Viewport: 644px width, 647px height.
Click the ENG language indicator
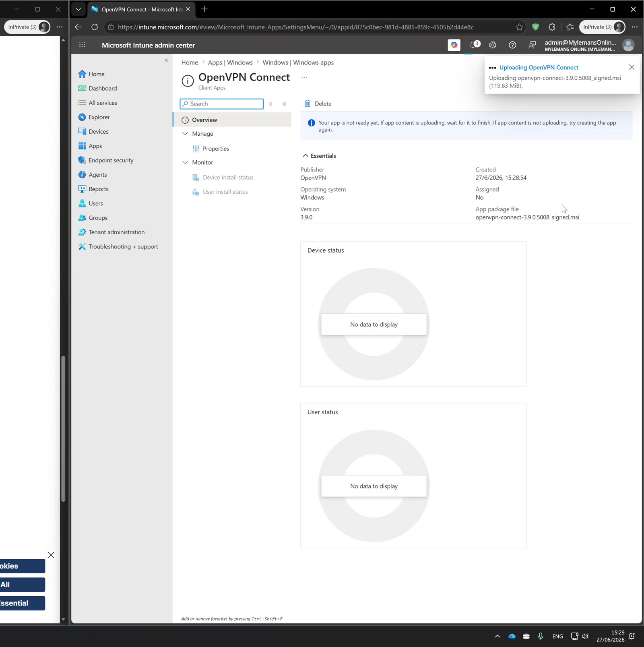point(557,637)
